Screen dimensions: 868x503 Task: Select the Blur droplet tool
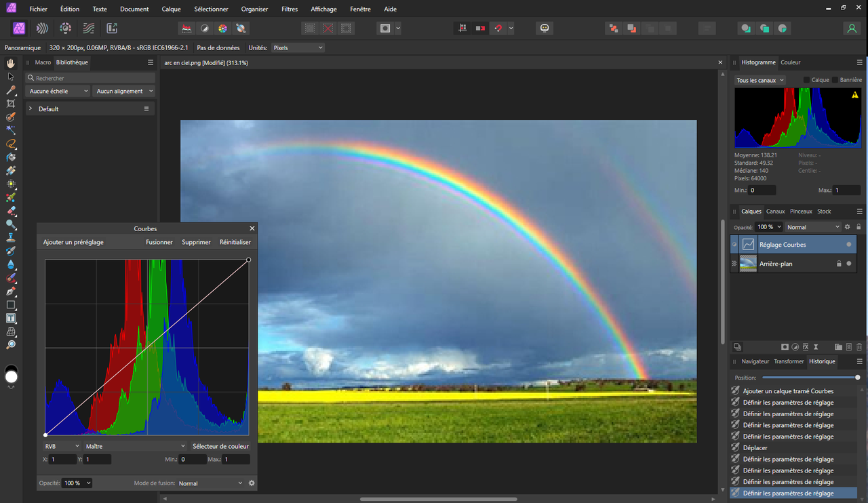[11, 264]
